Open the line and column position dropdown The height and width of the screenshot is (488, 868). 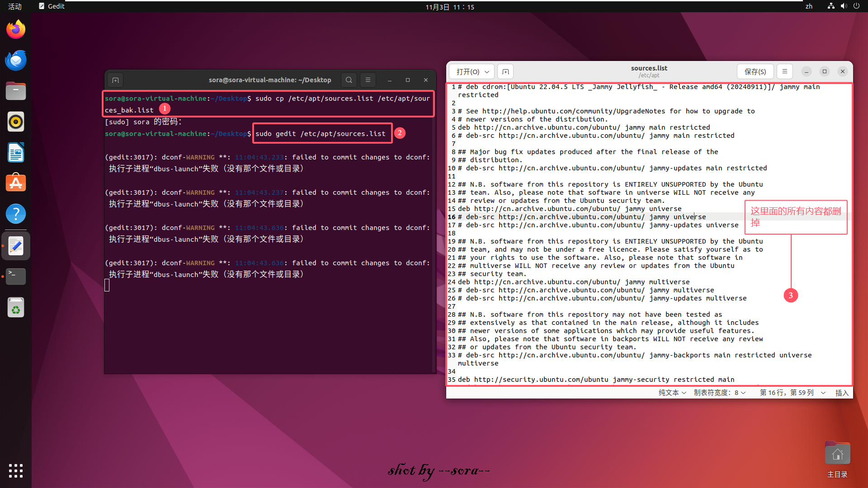(793, 393)
